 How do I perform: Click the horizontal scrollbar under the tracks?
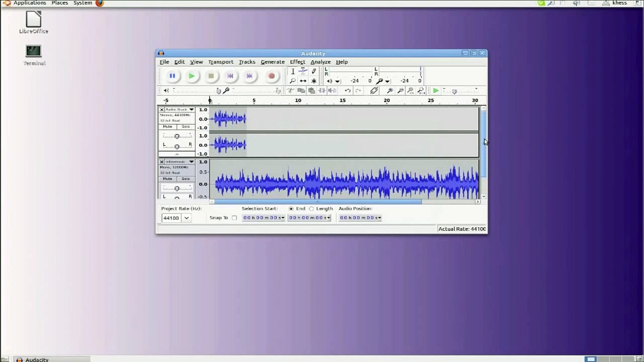pyautogui.click(x=318, y=202)
